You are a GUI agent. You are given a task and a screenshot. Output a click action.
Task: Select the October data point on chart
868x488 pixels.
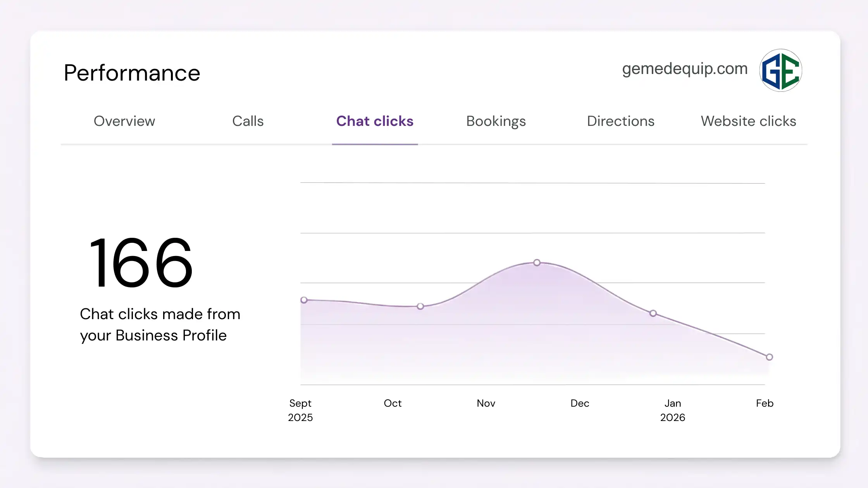point(420,306)
